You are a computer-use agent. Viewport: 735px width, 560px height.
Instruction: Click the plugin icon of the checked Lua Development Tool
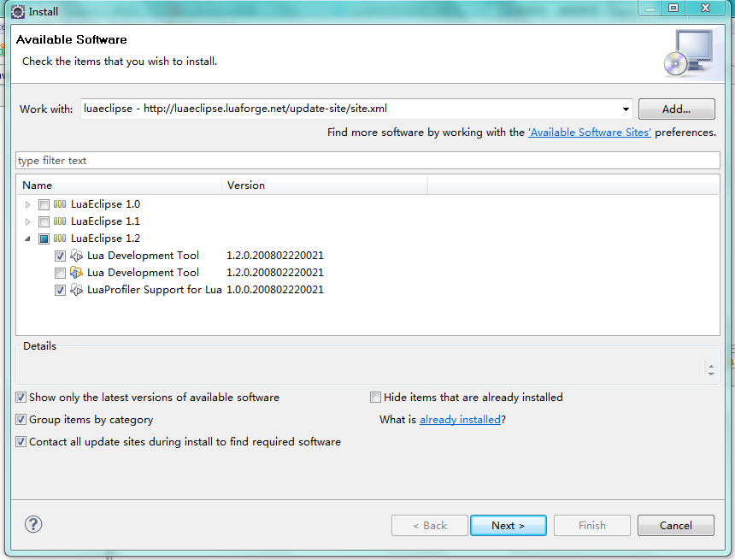76,256
